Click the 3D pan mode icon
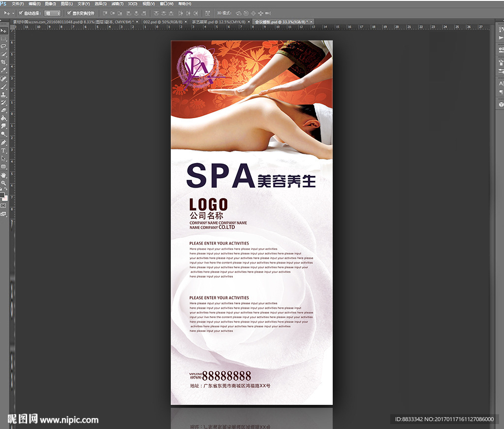 tap(253, 13)
